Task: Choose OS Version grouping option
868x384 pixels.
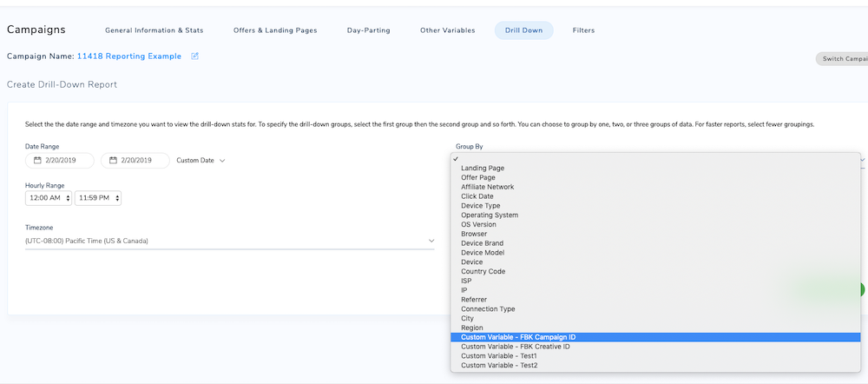Action: (x=655, y=224)
